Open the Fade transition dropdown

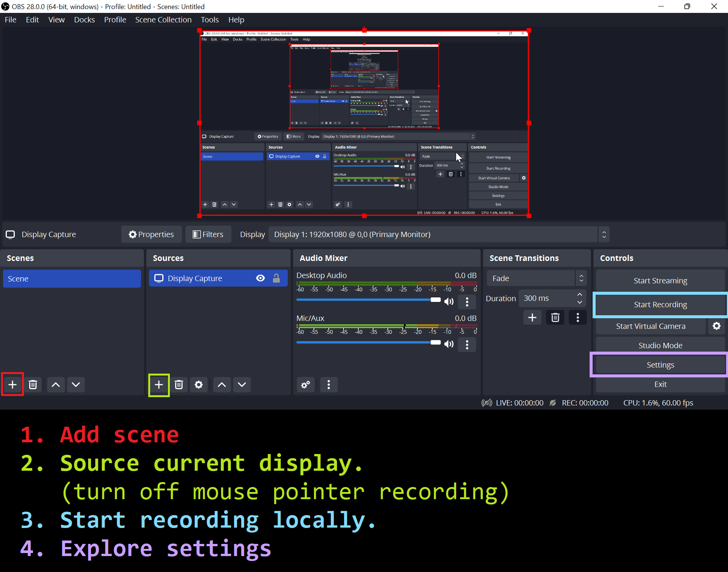coord(537,278)
